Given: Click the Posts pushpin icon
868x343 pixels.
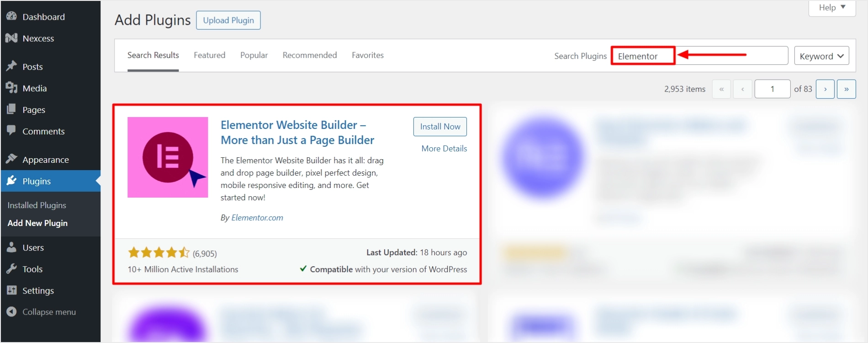Looking at the screenshot, I should click(x=11, y=66).
